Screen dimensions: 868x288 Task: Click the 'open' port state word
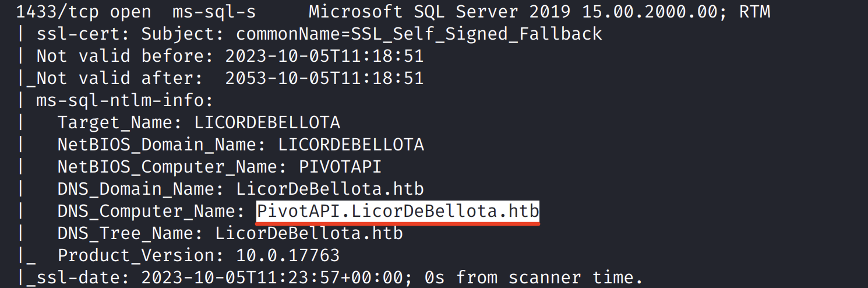point(136,12)
